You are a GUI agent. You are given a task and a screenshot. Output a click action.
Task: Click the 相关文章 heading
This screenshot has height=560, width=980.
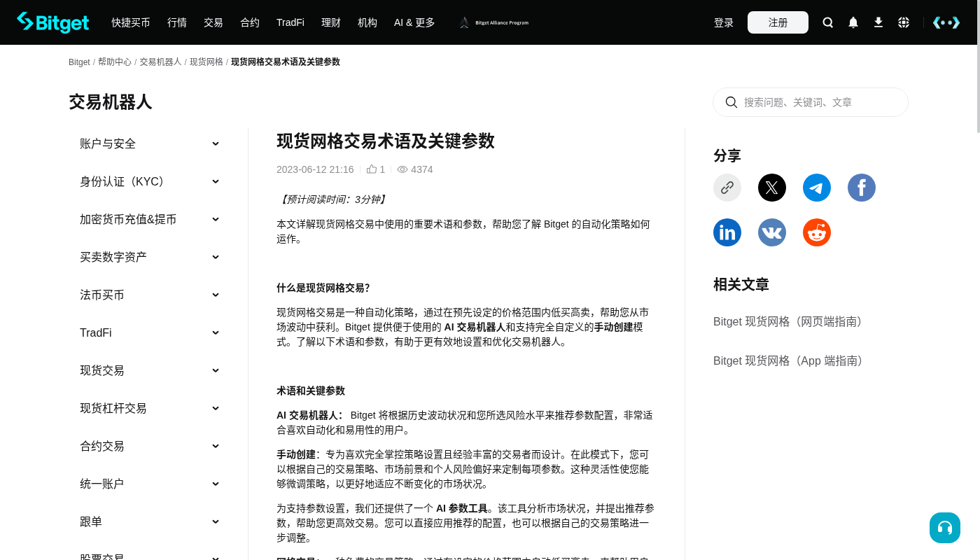pyautogui.click(x=741, y=284)
